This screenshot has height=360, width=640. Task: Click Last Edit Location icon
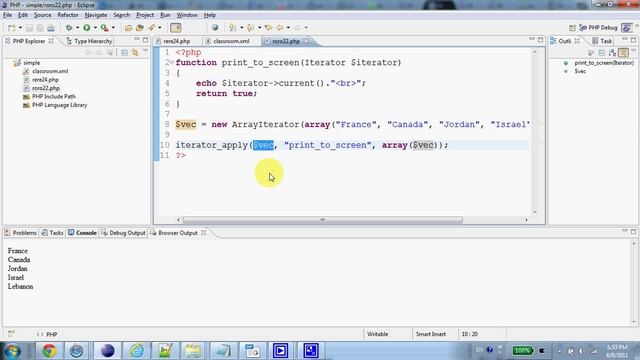[x=268, y=28]
